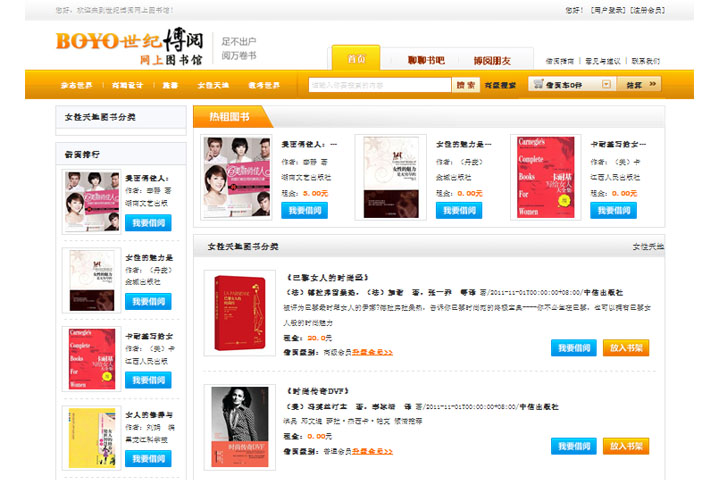This screenshot has height=480, width=720.
Task: Click the shopping cart icon in the toolbar
Action: (538, 85)
